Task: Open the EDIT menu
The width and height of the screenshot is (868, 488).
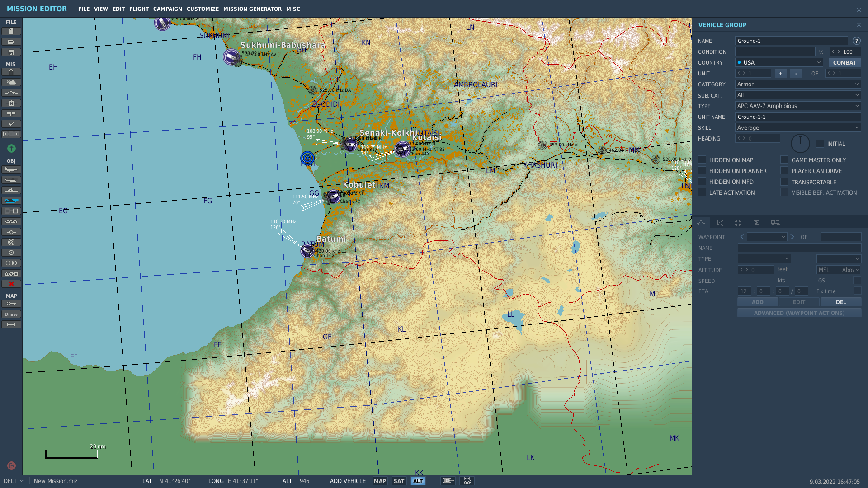Action: coord(118,9)
